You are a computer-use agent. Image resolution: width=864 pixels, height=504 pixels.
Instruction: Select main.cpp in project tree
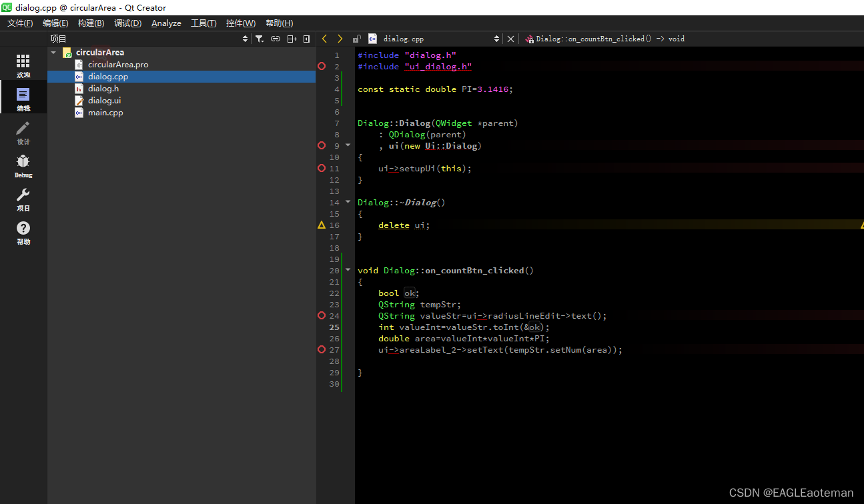(105, 113)
